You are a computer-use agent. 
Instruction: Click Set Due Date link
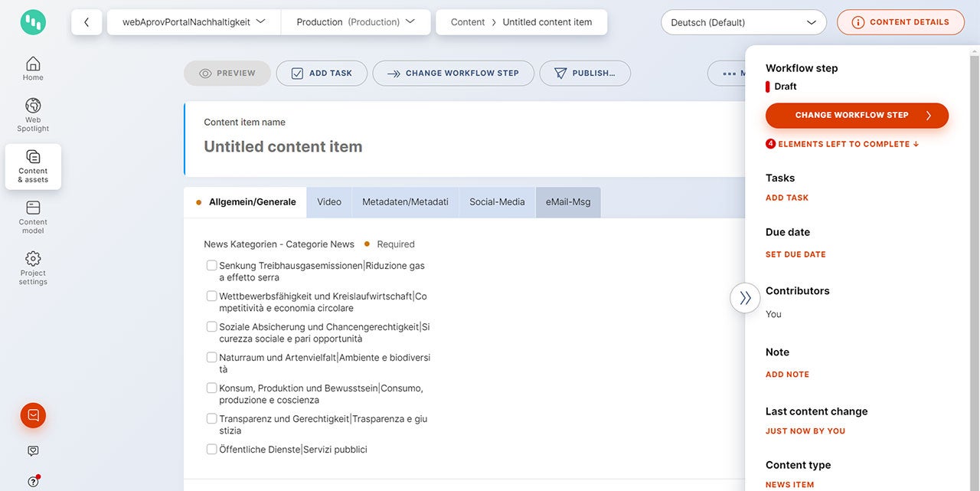(795, 254)
